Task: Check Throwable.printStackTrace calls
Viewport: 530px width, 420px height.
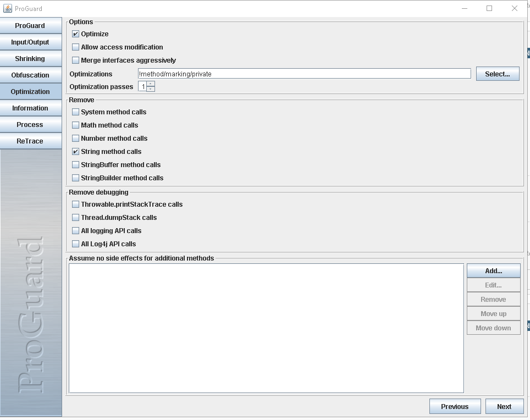Action: [x=75, y=204]
